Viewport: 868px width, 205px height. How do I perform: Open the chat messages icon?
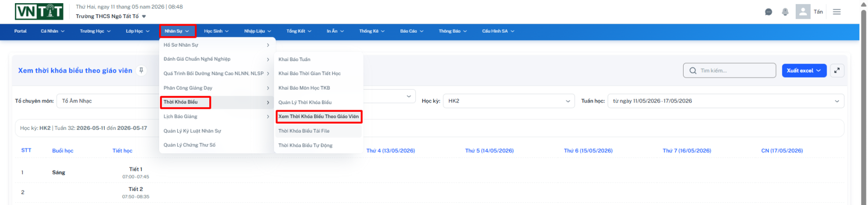point(768,12)
